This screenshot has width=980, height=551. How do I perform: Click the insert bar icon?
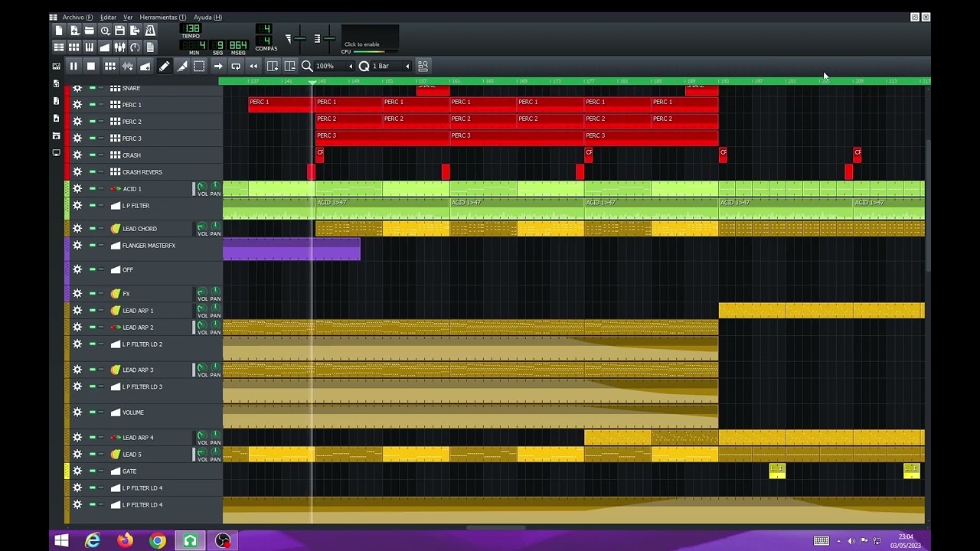273,67
